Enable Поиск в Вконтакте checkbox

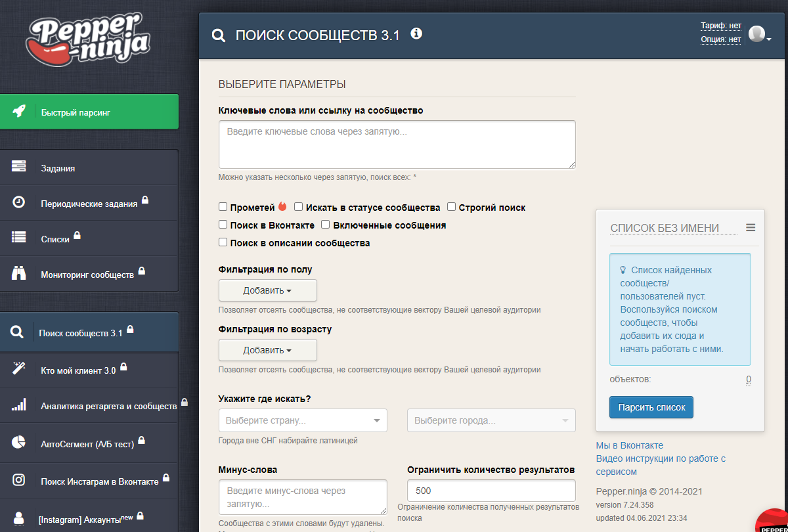(x=223, y=225)
